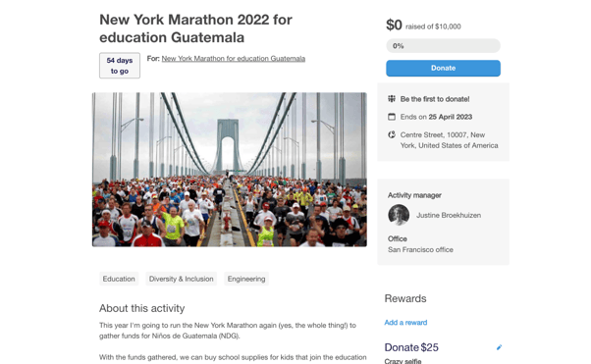Click the San Francisco office text
591x364 pixels.
420,250
